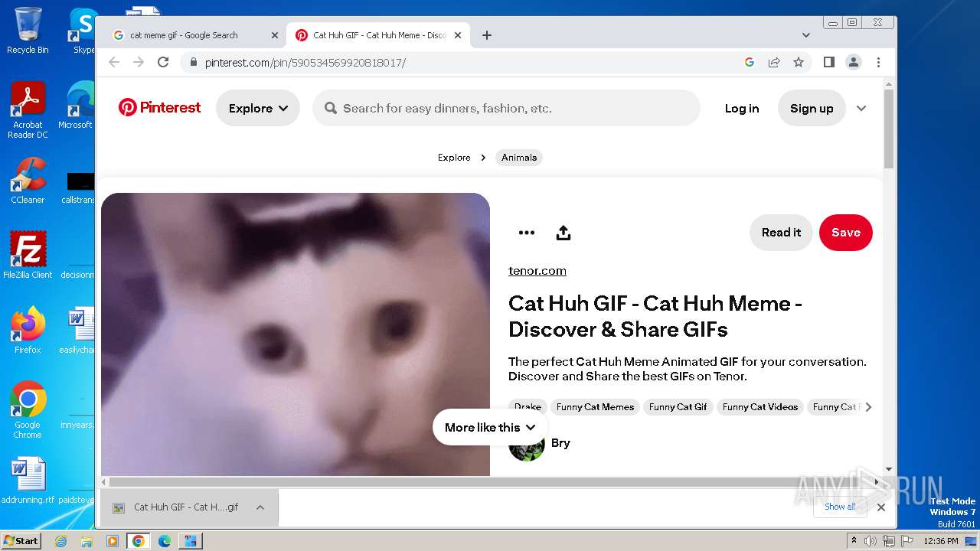Open the Recycle Bin desktop icon
Screen dimensions: 980x551
coord(28,31)
